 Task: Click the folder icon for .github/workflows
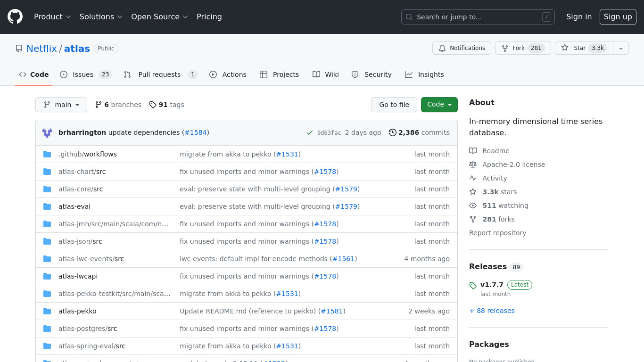47,154
